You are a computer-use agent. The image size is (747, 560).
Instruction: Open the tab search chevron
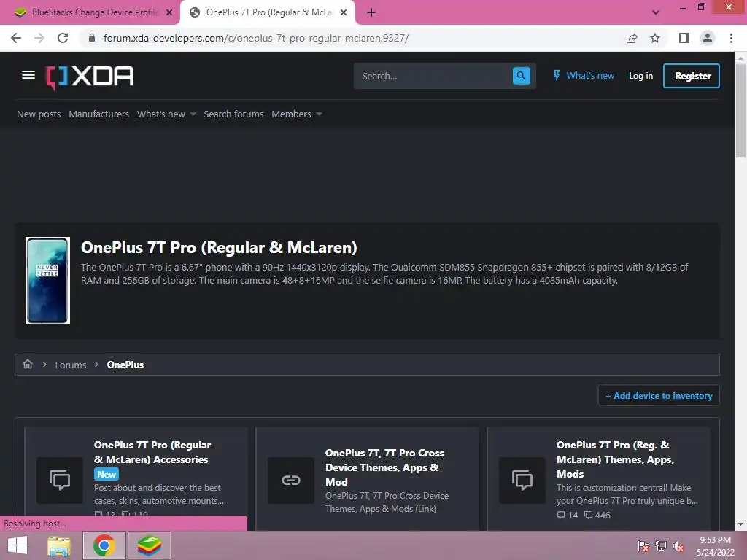click(x=656, y=12)
